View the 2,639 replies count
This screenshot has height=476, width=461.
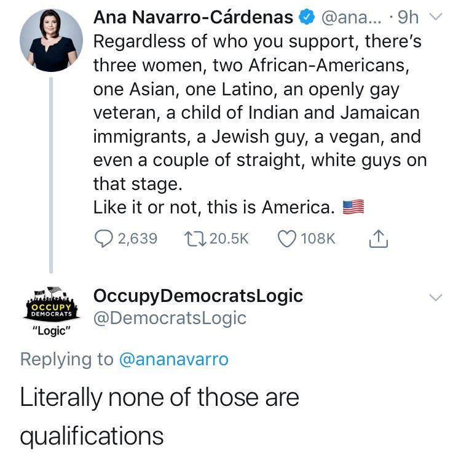[x=138, y=239]
